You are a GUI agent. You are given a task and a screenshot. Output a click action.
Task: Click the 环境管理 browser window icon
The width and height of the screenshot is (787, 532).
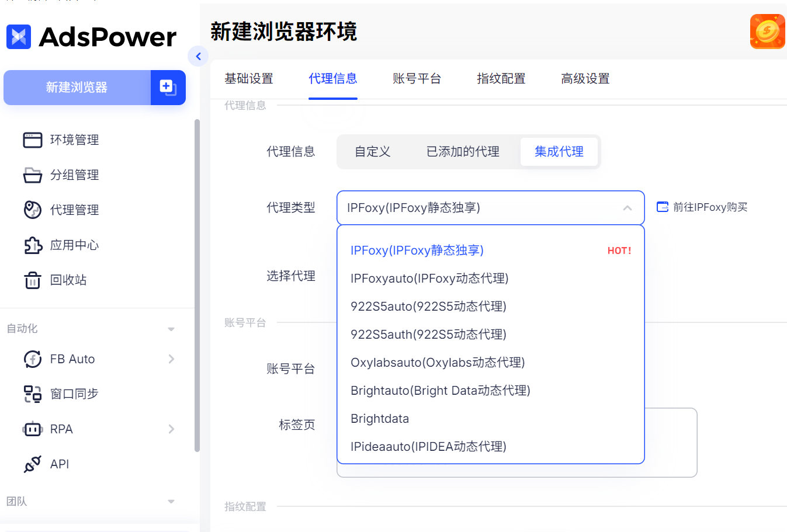click(x=33, y=140)
